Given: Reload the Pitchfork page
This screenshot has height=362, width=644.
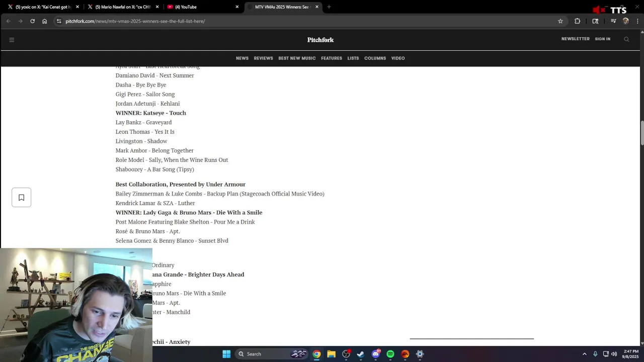Looking at the screenshot, I should (33, 21).
